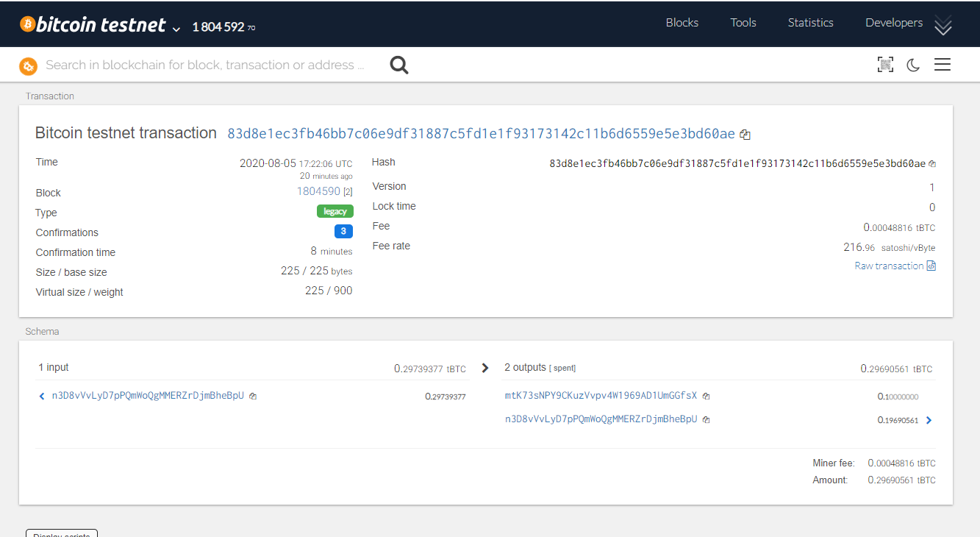Click the 0.00048816 tBTC fee value
Image resolution: width=980 pixels, height=537 pixels.
[x=899, y=227]
